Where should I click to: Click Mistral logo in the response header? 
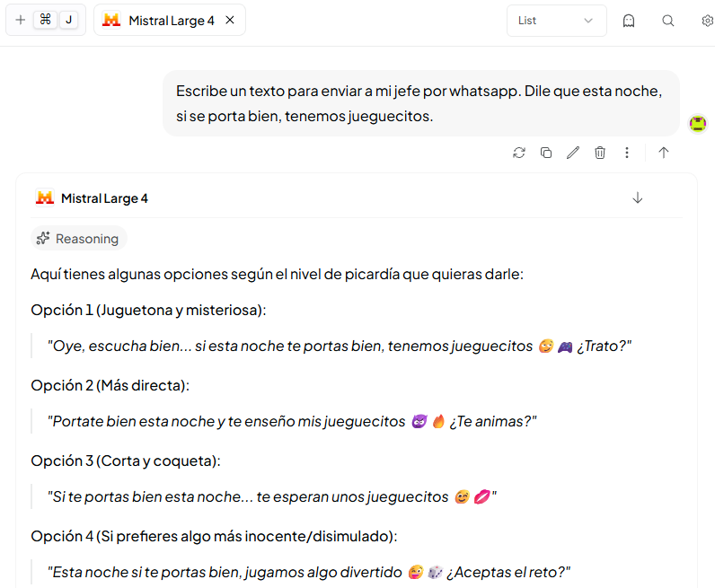(45, 197)
